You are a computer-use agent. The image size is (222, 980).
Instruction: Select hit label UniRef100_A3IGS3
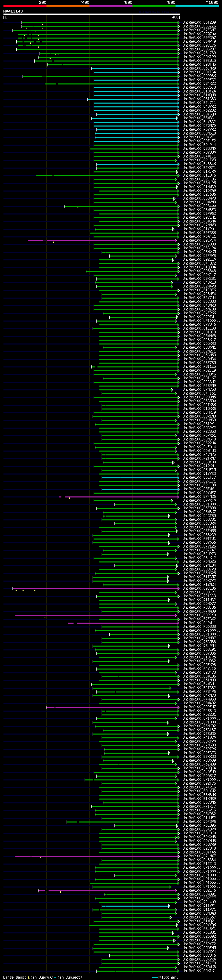199,99
